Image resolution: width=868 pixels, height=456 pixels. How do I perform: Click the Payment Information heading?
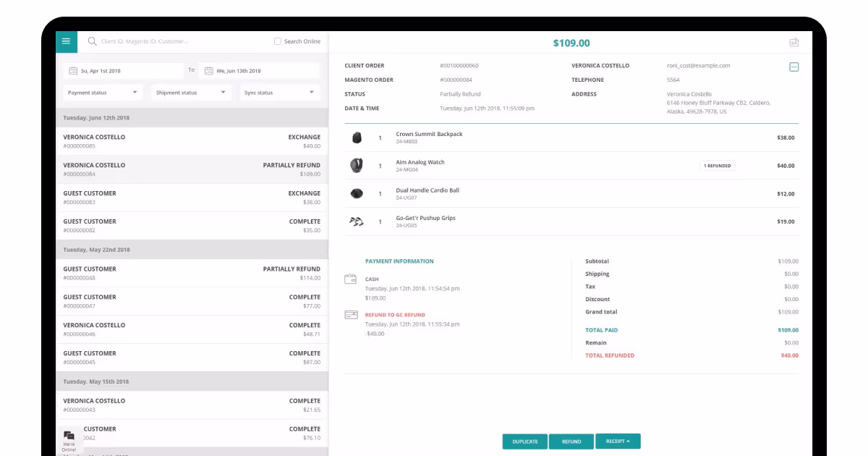tap(399, 261)
